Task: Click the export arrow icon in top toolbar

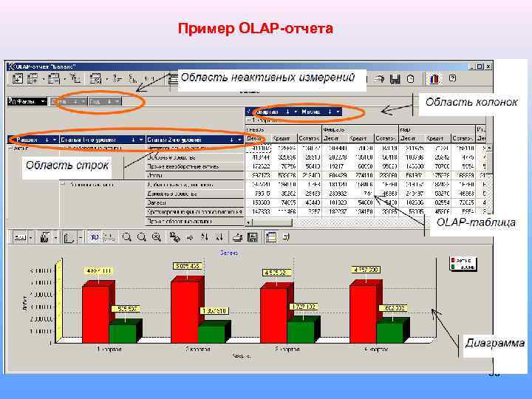Action: pos(379,79)
